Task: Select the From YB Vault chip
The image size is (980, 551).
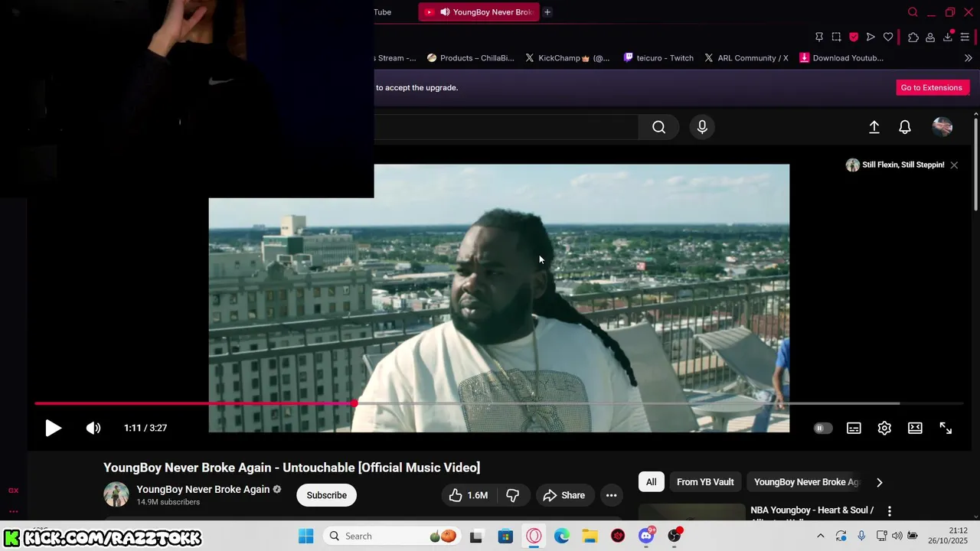Action: pos(705,482)
